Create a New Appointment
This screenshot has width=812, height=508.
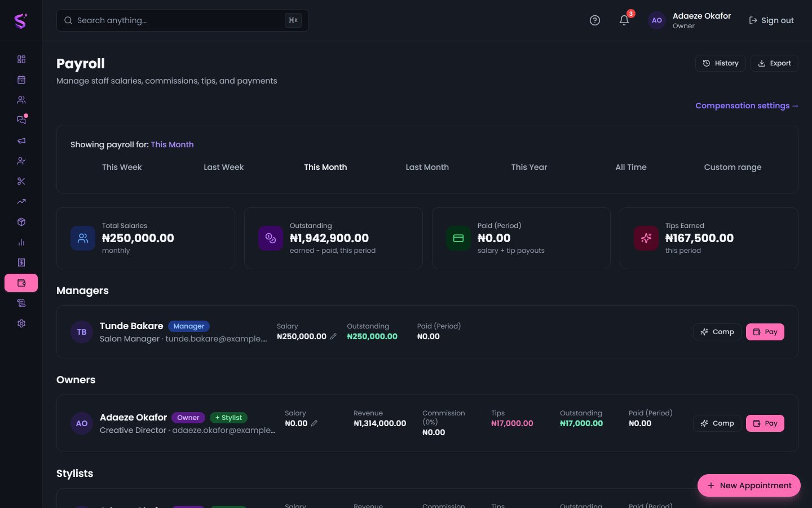click(749, 485)
